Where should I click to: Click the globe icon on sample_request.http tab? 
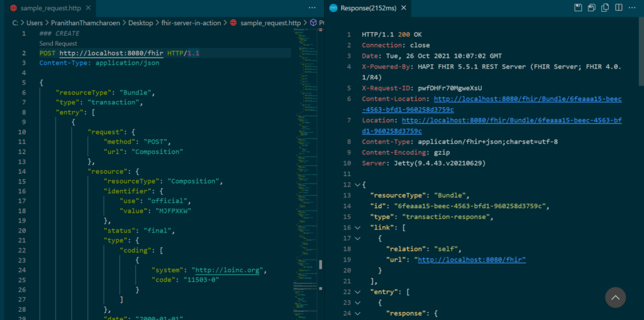coord(13,8)
